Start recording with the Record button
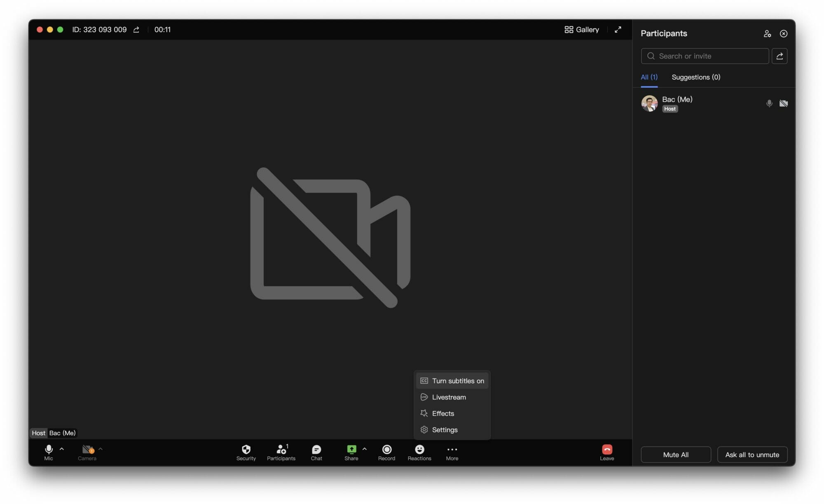The width and height of the screenshot is (824, 504). (x=386, y=452)
